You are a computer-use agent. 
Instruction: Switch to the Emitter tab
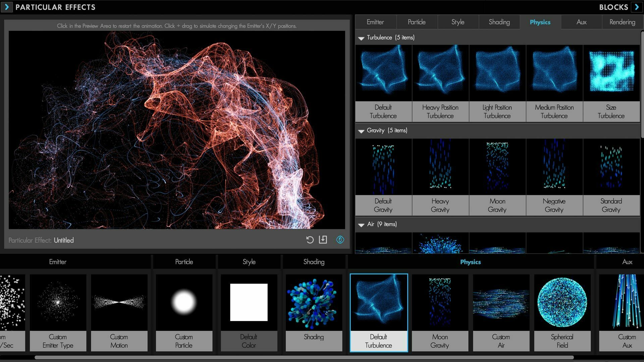[376, 22]
